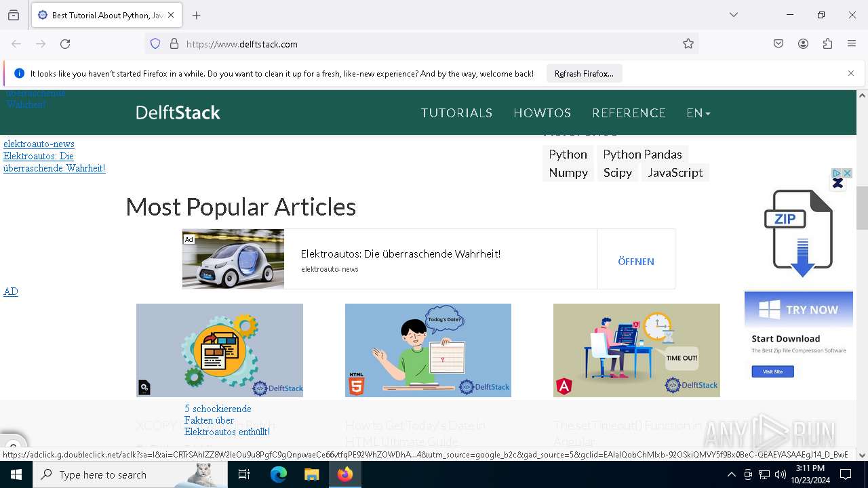Expand the list all tabs chevron

point(734,15)
